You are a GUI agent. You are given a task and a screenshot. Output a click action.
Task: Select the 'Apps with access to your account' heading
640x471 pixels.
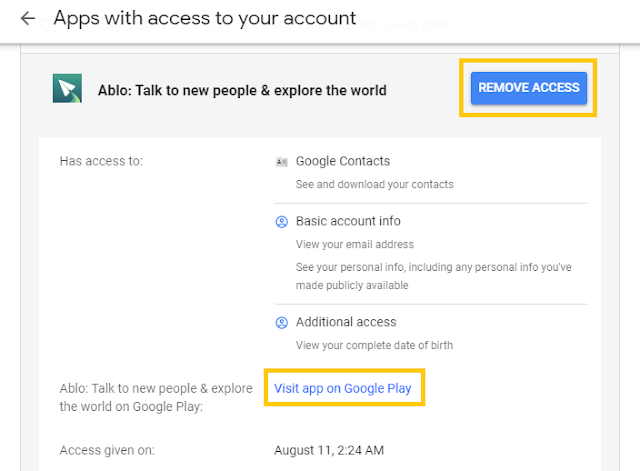coord(204,18)
